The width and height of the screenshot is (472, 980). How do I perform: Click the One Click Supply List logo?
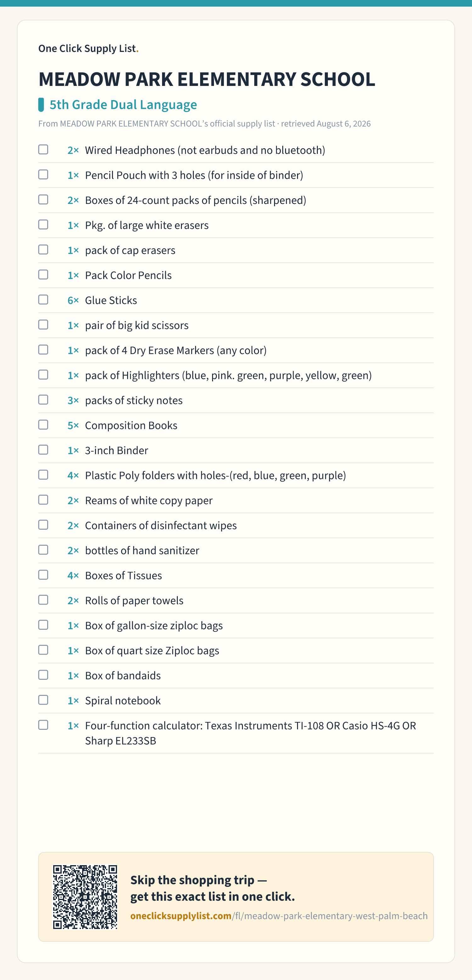click(88, 48)
